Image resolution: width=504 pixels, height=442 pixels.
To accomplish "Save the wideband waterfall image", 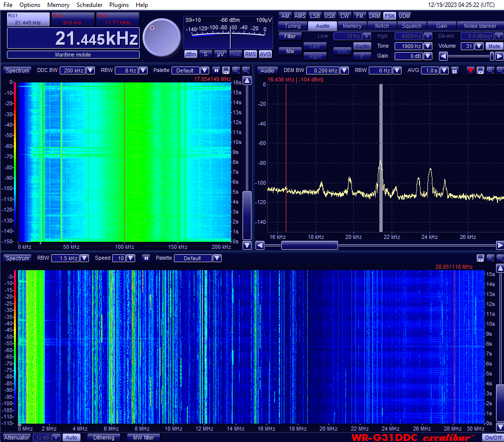I will point(480,258).
